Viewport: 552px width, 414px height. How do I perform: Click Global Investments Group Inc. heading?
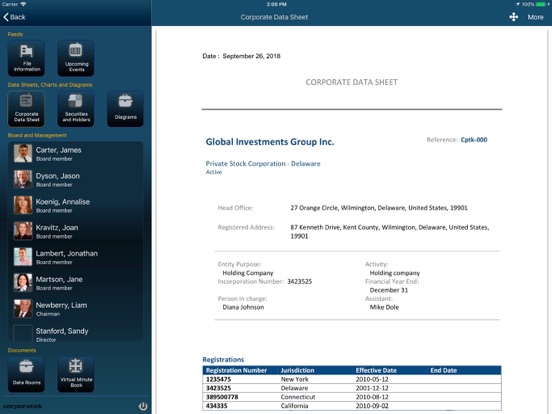coord(270,142)
